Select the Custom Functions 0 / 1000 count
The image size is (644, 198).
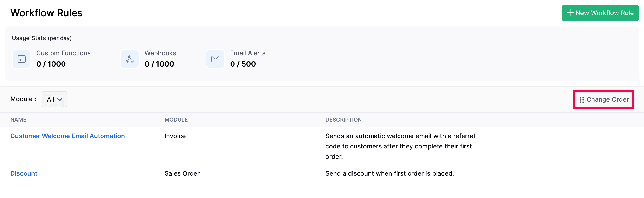pyautogui.click(x=51, y=64)
